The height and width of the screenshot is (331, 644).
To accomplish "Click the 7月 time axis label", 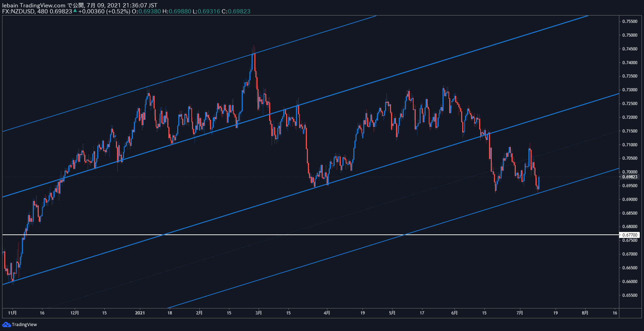I will tap(520, 313).
